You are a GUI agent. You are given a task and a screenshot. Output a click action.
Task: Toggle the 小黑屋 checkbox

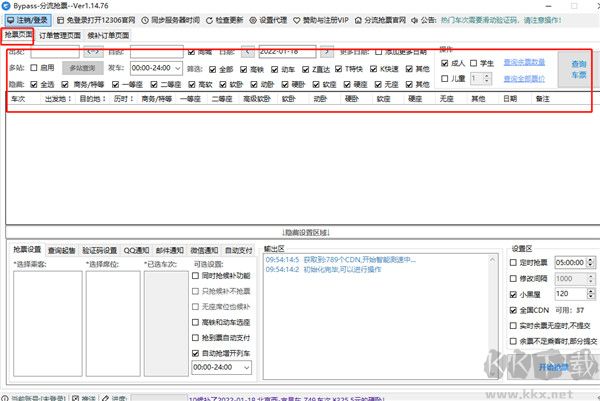(x=513, y=294)
